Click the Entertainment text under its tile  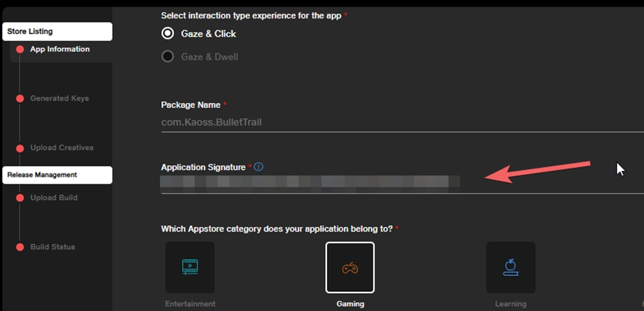tap(190, 304)
